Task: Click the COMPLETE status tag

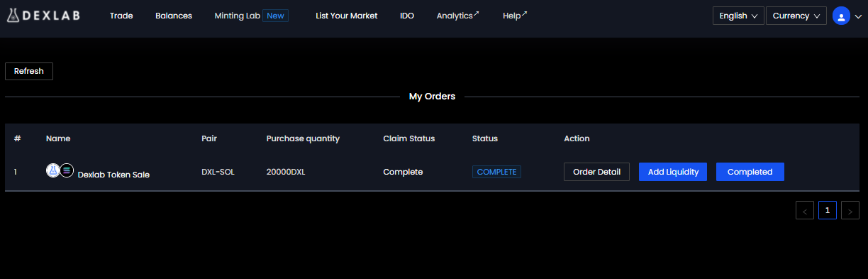Action: point(496,172)
